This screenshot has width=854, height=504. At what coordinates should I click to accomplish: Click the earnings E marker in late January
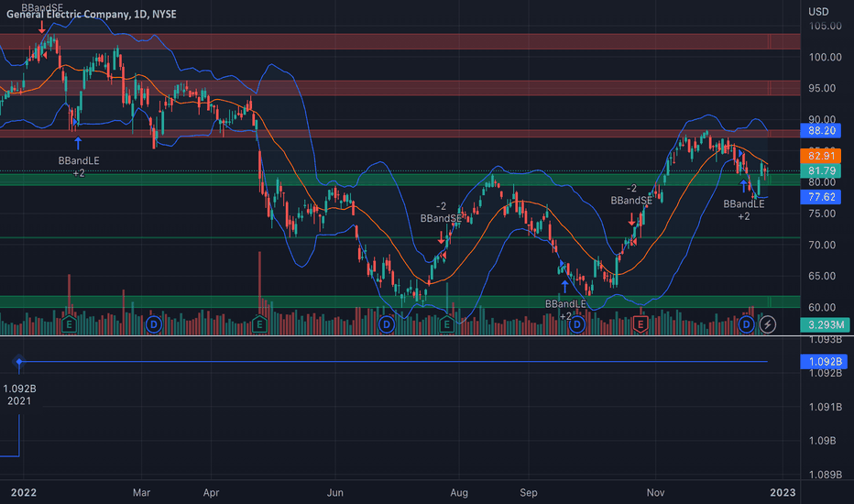point(69,324)
